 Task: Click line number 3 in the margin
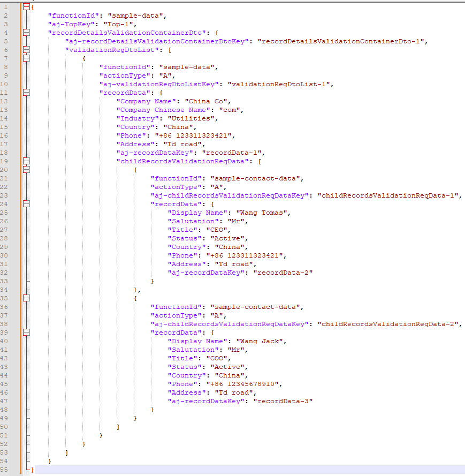coord(6,24)
